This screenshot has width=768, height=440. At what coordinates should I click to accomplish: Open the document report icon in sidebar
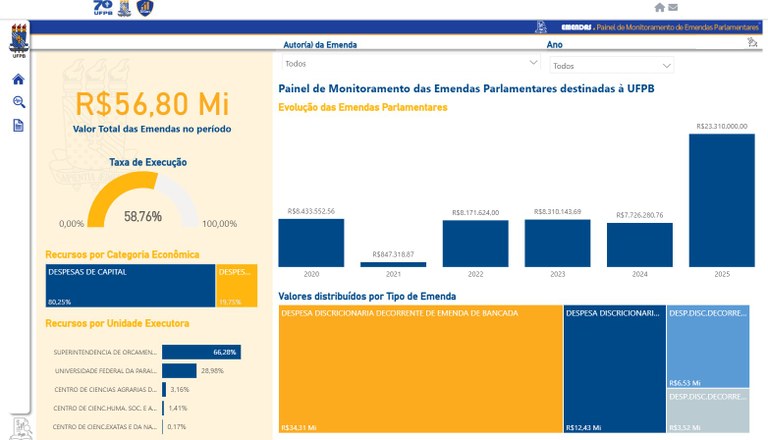click(x=18, y=125)
